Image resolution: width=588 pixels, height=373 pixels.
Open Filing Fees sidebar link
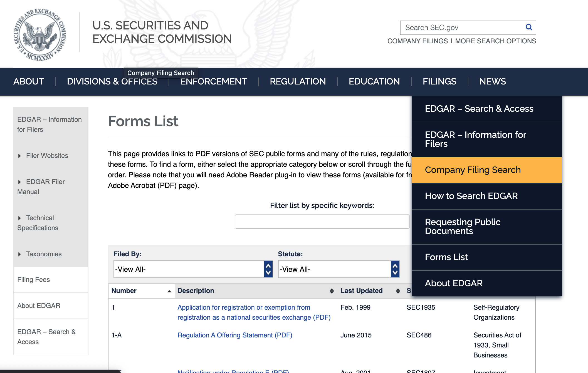[x=33, y=280]
